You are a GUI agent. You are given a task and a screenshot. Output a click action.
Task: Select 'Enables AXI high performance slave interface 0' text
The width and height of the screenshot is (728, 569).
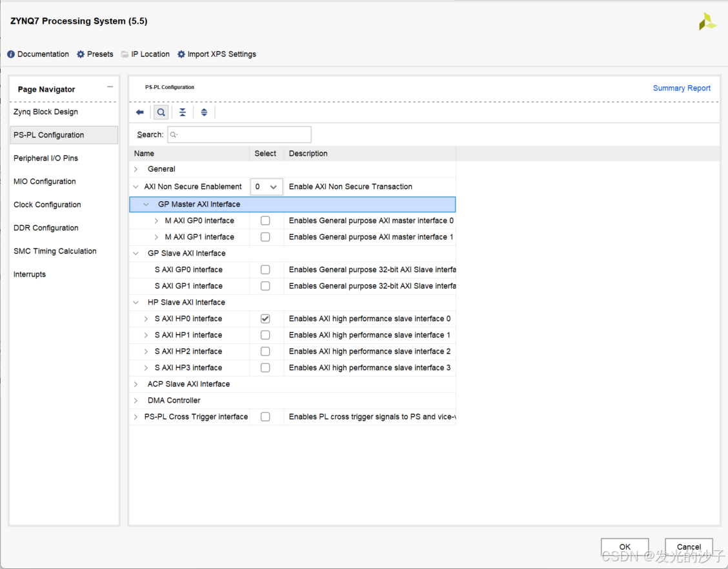(x=370, y=319)
